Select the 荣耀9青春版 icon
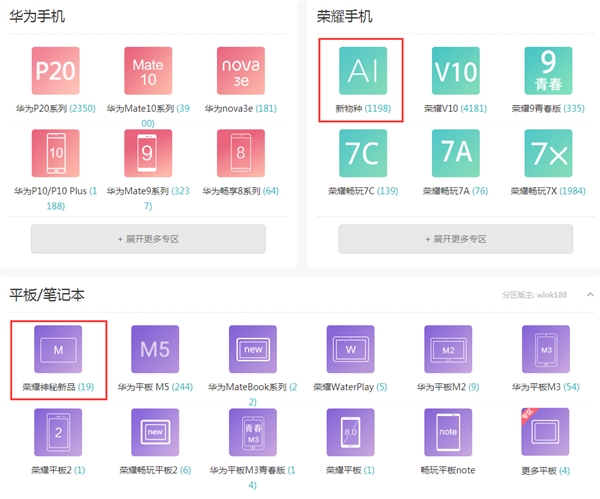This screenshot has height=499, width=600. point(548,71)
